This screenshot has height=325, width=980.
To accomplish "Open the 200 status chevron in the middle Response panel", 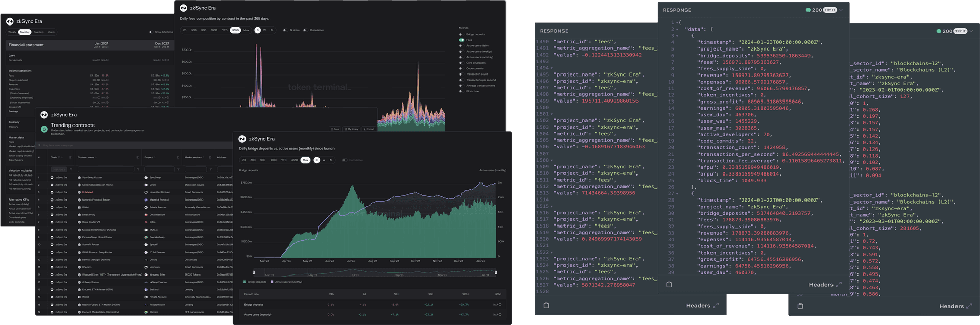I will [841, 10].
